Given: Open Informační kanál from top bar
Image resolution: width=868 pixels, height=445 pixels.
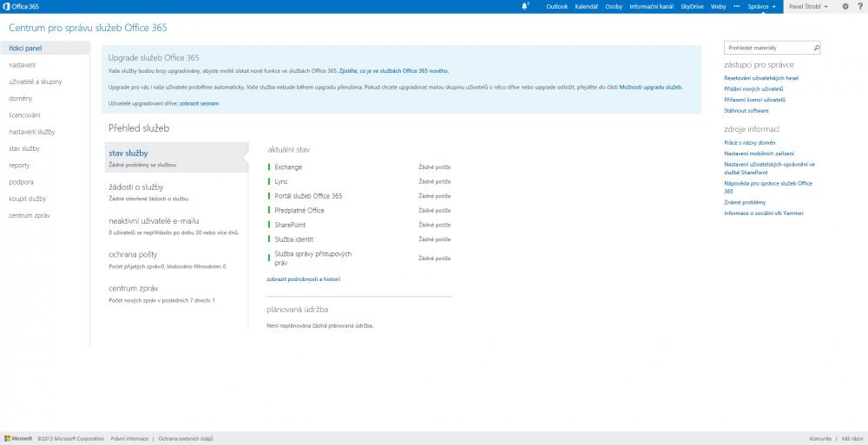Looking at the screenshot, I should pyautogui.click(x=651, y=7).
